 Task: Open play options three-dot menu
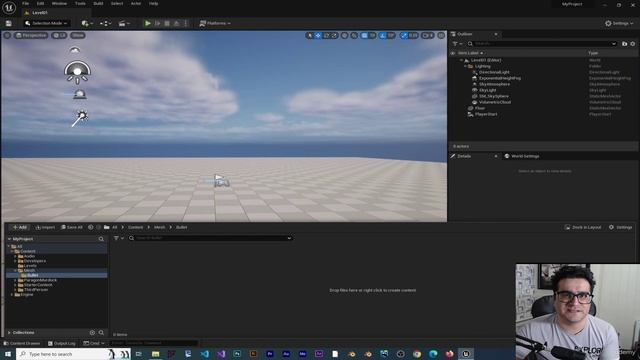(x=186, y=23)
